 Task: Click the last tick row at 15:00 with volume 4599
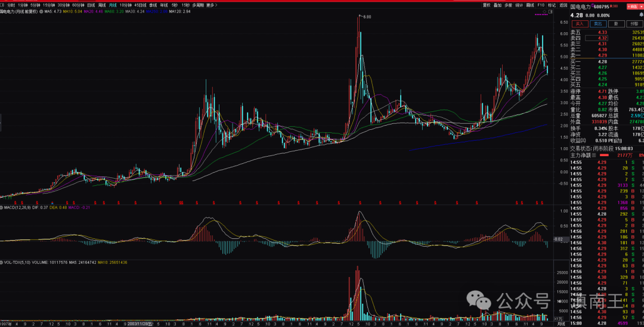coord(607,323)
